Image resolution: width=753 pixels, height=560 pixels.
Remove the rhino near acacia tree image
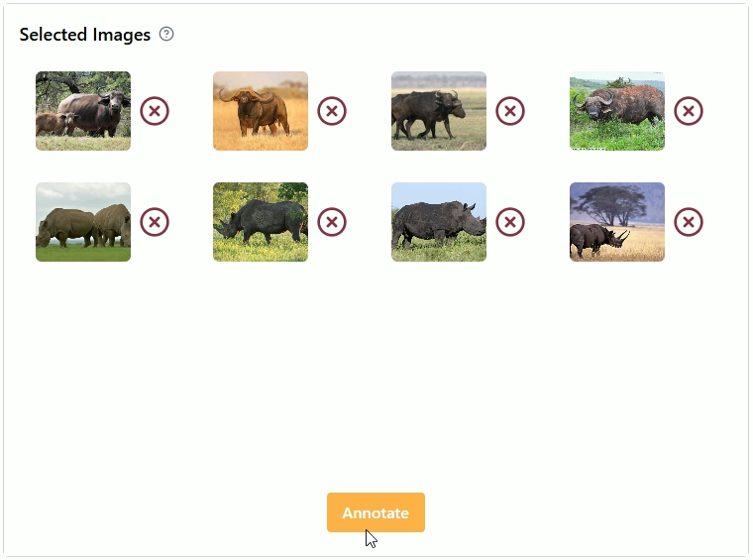[x=689, y=222]
